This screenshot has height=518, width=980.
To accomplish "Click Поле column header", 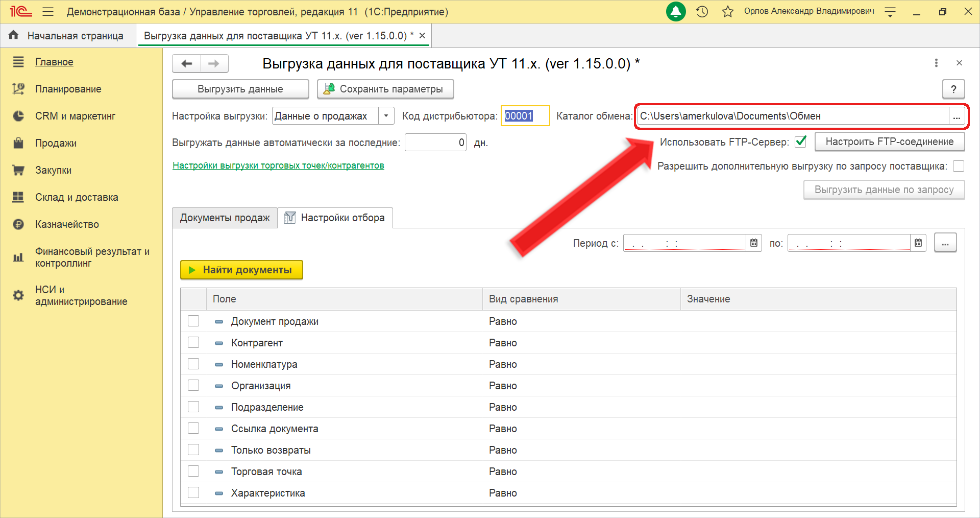I will [x=345, y=299].
